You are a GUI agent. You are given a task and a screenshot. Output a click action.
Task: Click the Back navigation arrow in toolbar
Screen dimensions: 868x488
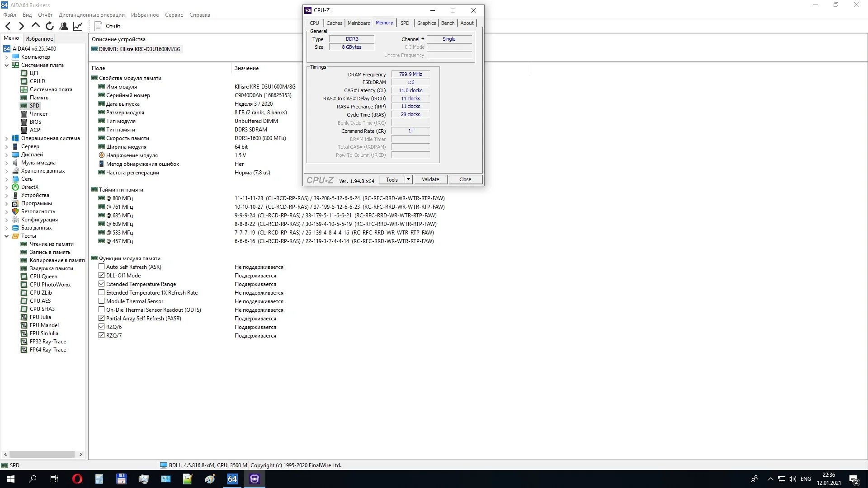click(8, 26)
